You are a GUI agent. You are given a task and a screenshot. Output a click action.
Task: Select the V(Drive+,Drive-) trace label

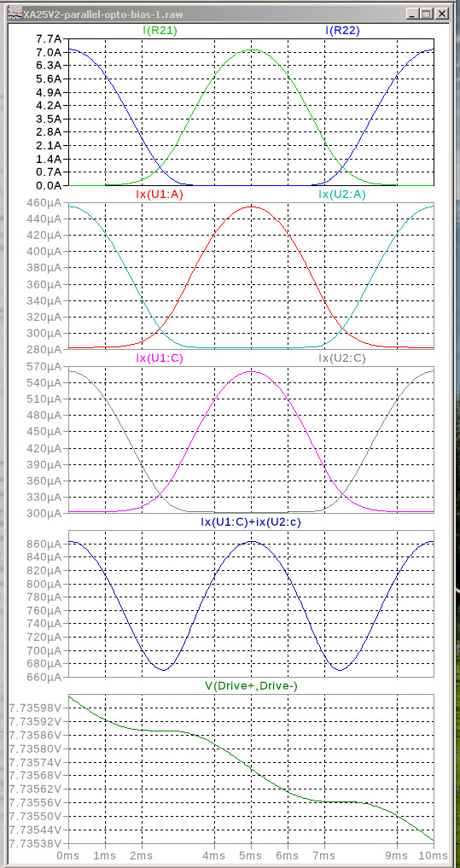click(251, 685)
